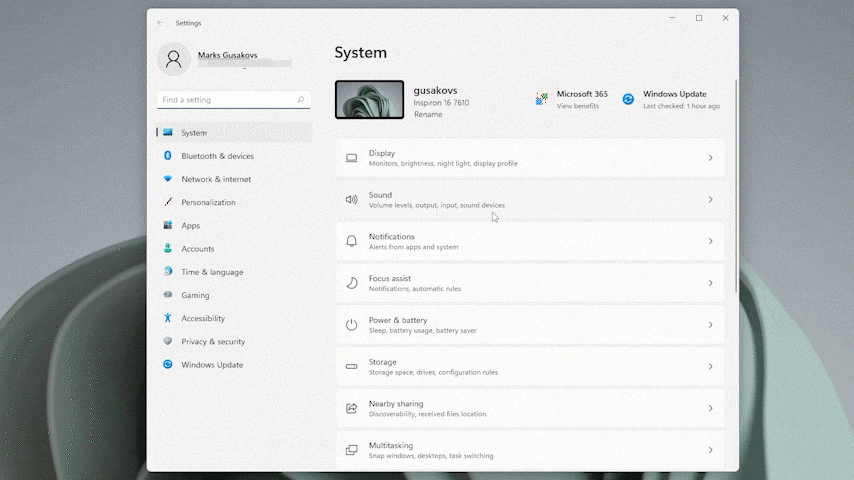Open Accessibility in the sidebar
The height and width of the screenshot is (480, 854).
pyautogui.click(x=234, y=318)
